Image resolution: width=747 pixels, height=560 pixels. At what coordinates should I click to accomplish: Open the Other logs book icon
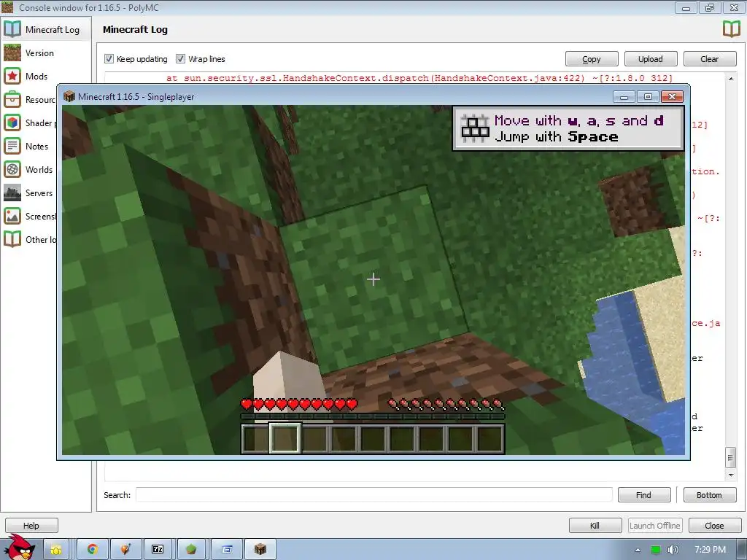tap(12, 239)
